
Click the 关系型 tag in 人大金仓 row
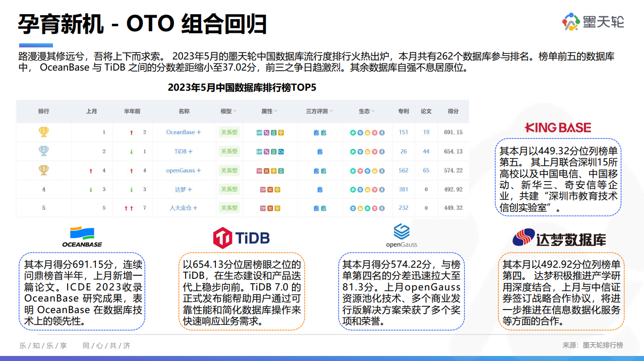point(228,208)
